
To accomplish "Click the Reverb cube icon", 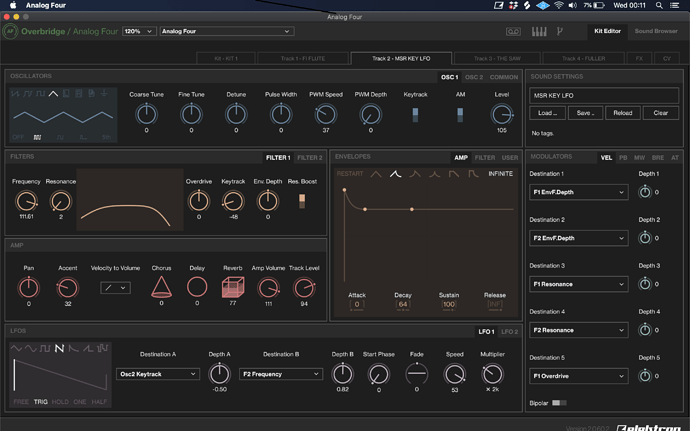I will 232,288.
